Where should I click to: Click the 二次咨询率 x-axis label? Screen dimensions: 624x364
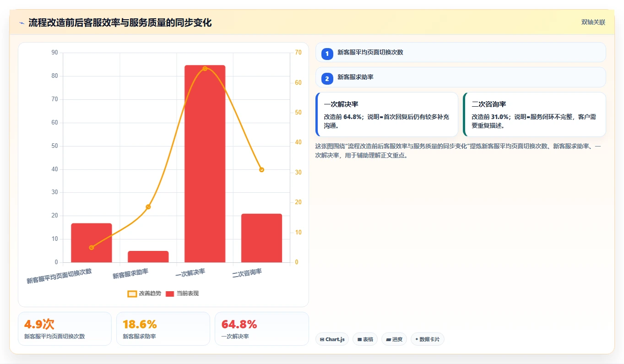coord(247,273)
